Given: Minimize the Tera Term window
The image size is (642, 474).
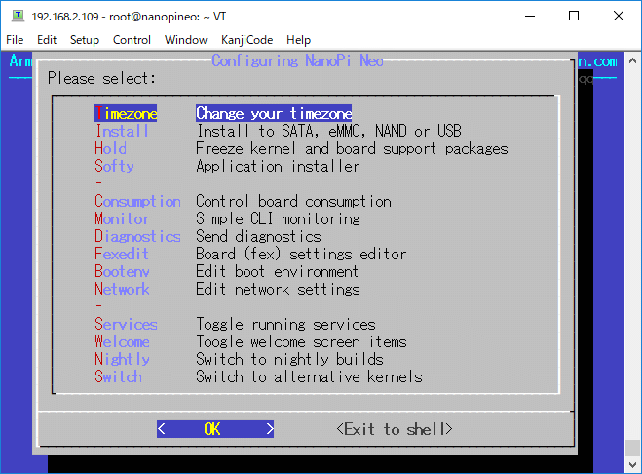Looking at the screenshot, I should [530, 16].
